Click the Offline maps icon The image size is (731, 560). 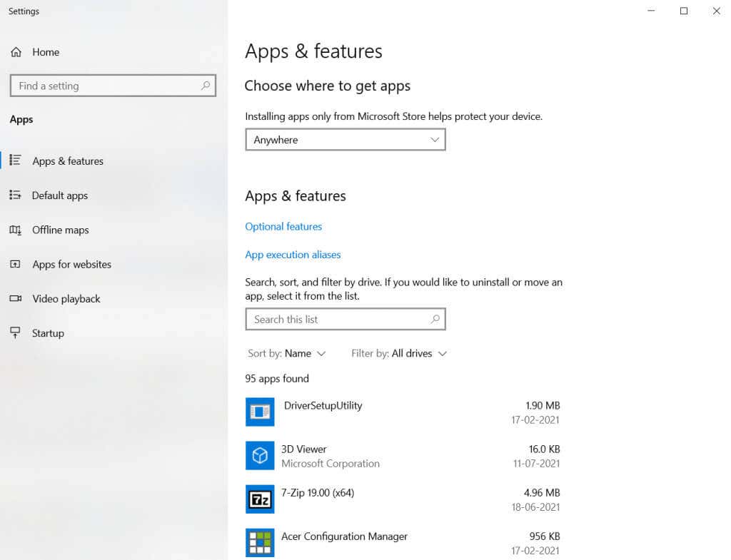click(x=16, y=230)
